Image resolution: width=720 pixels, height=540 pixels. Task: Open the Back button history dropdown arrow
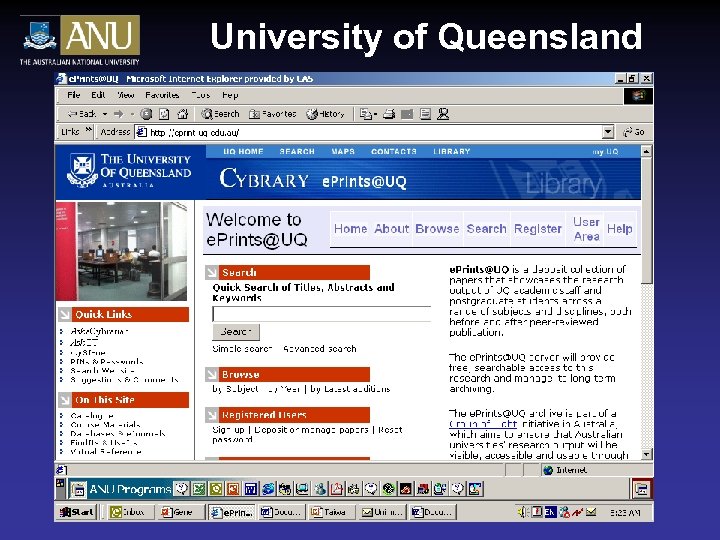105,114
